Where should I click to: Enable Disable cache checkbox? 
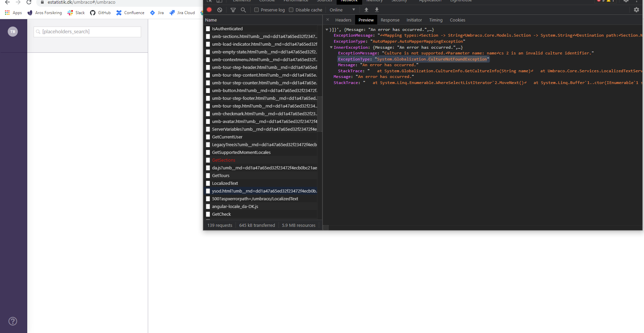coord(291,10)
